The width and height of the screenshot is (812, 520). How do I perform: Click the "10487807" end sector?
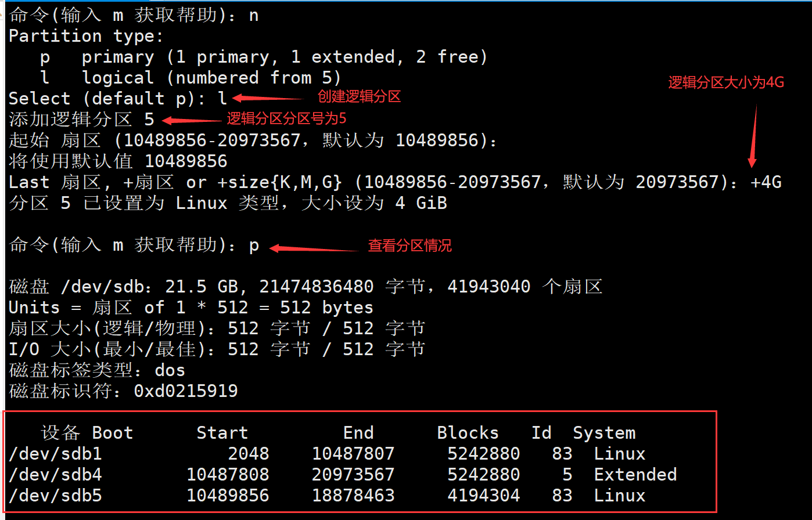tap(353, 454)
